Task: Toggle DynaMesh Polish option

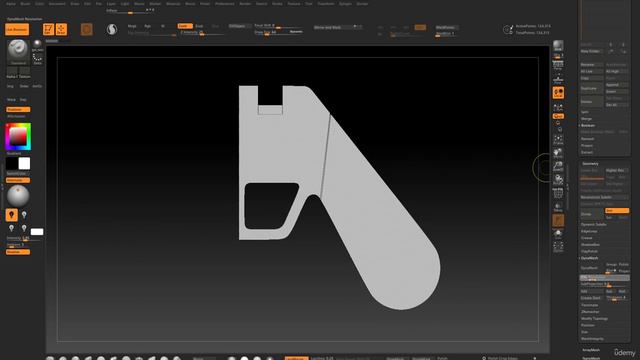Action: pos(624,264)
